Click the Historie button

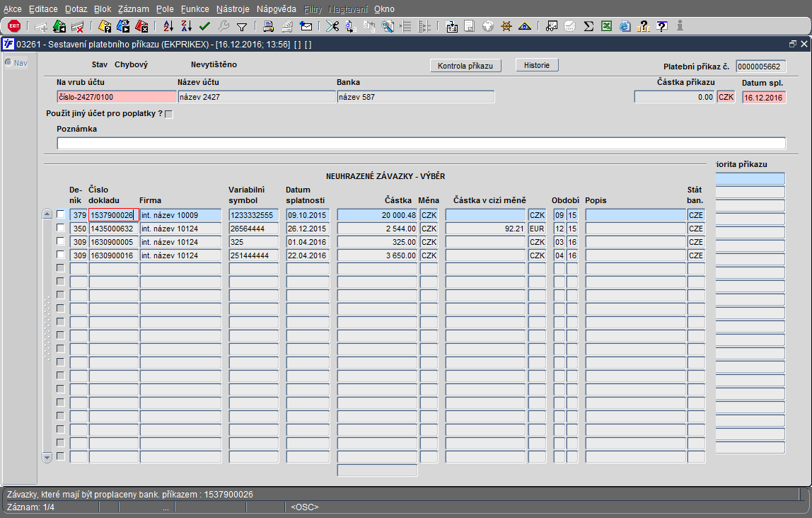pos(537,65)
